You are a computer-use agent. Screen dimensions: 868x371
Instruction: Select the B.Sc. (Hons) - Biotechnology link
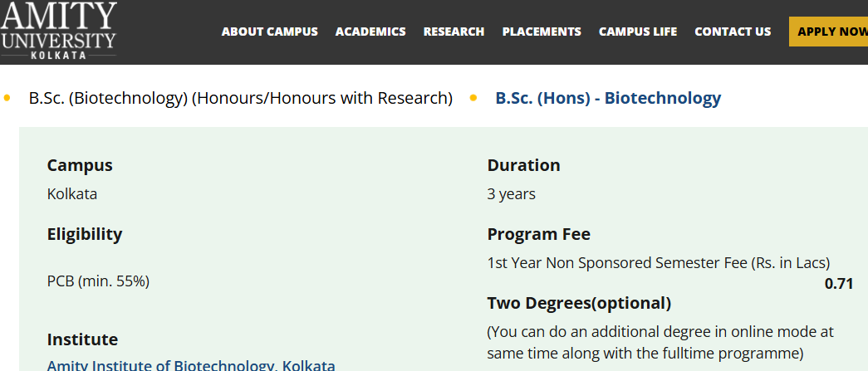click(608, 98)
